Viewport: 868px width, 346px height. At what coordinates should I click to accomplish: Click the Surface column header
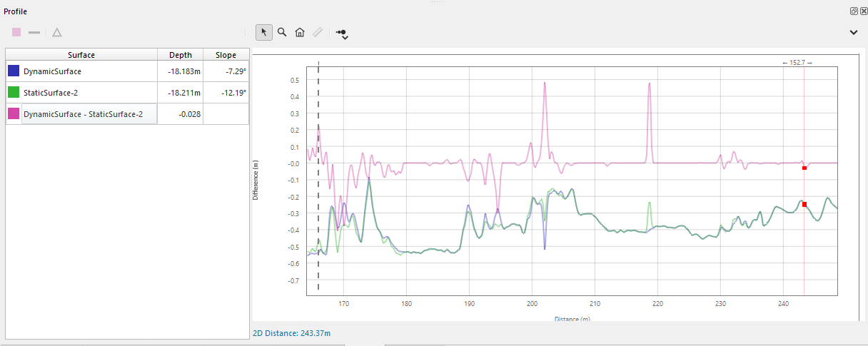pyautogui.click(x=81, y=55)
